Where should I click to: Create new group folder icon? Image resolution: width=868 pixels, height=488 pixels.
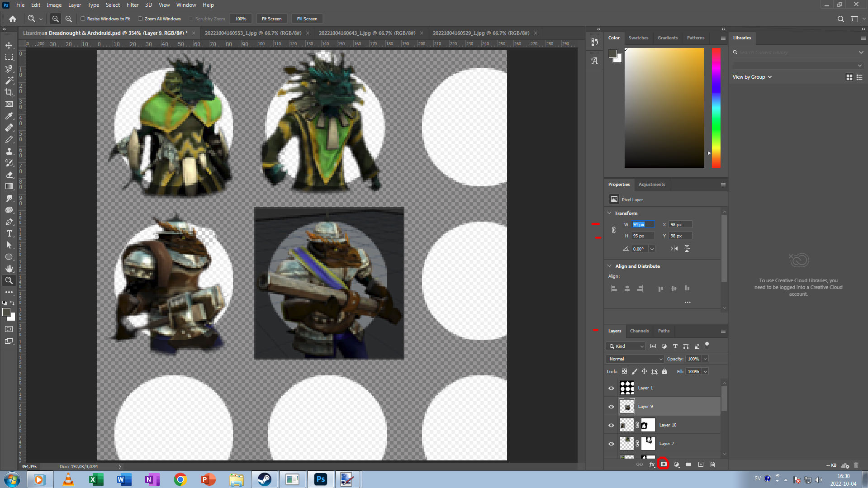[688, 464]
